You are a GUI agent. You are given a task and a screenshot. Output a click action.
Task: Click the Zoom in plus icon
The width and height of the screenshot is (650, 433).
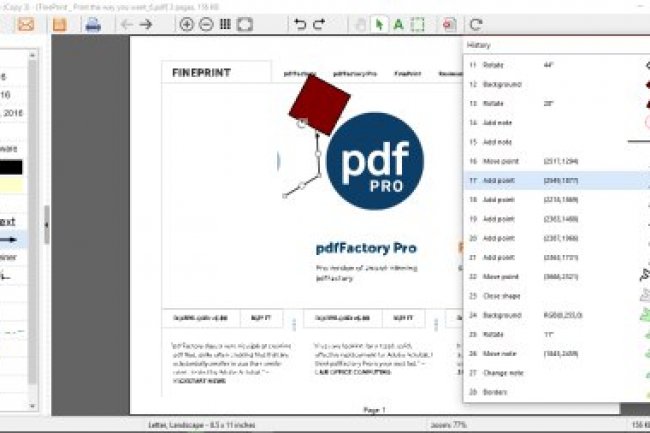point(186,24)
